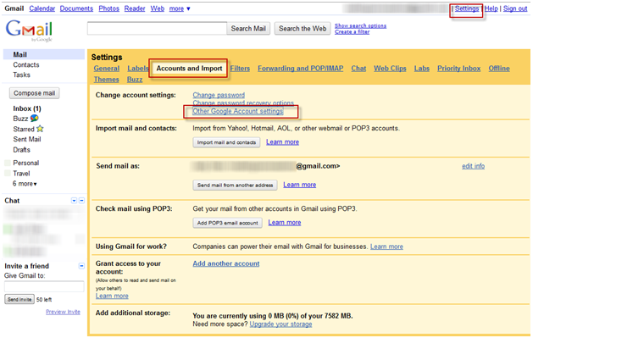Click the Gmail logo
This screenshot has height=338, width=644.
(x=29, y=30)
